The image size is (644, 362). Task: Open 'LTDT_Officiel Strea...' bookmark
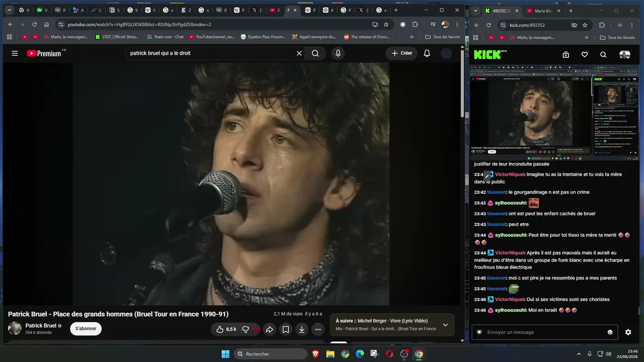tap(116, 37)
